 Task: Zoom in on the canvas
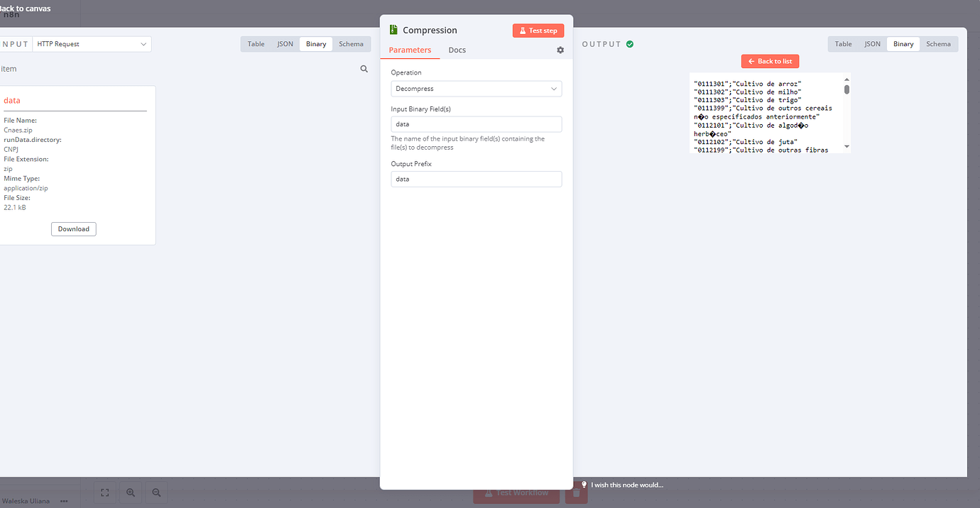point(131,492)
